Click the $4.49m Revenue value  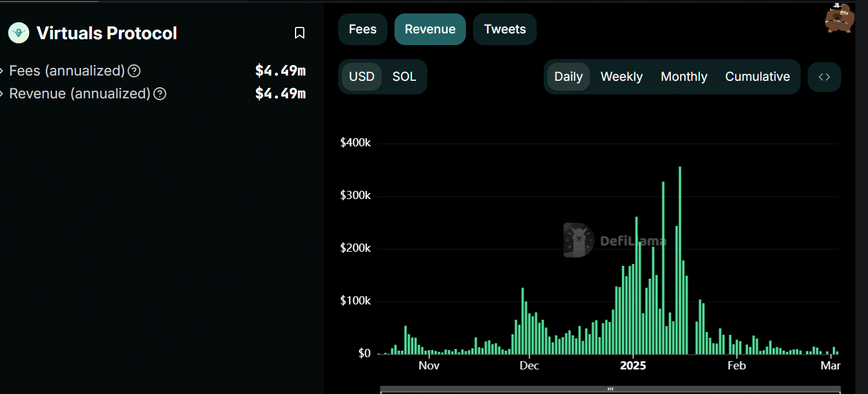click(280, 94)
